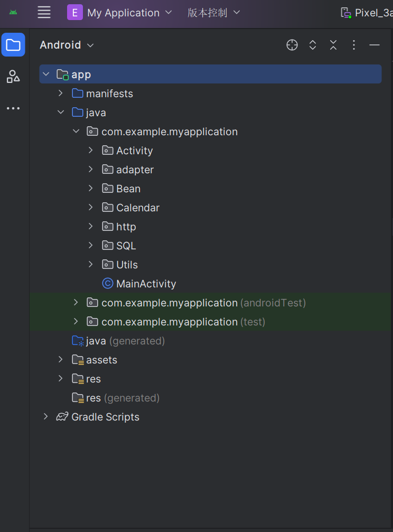Open the project panel options kebab menu
The height and width of the screenshot is (532, 393).
coord(354,45)
